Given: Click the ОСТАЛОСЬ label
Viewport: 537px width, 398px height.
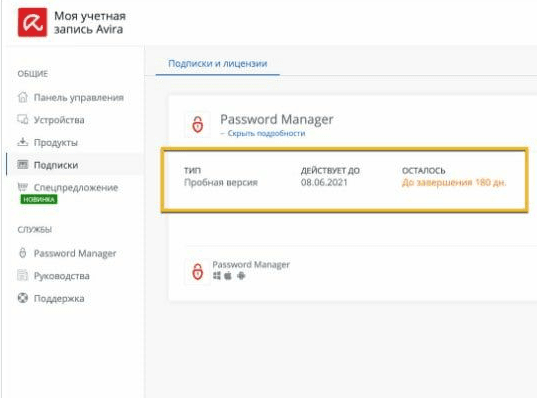Looking at the screenshot, I should coord(423,171).
